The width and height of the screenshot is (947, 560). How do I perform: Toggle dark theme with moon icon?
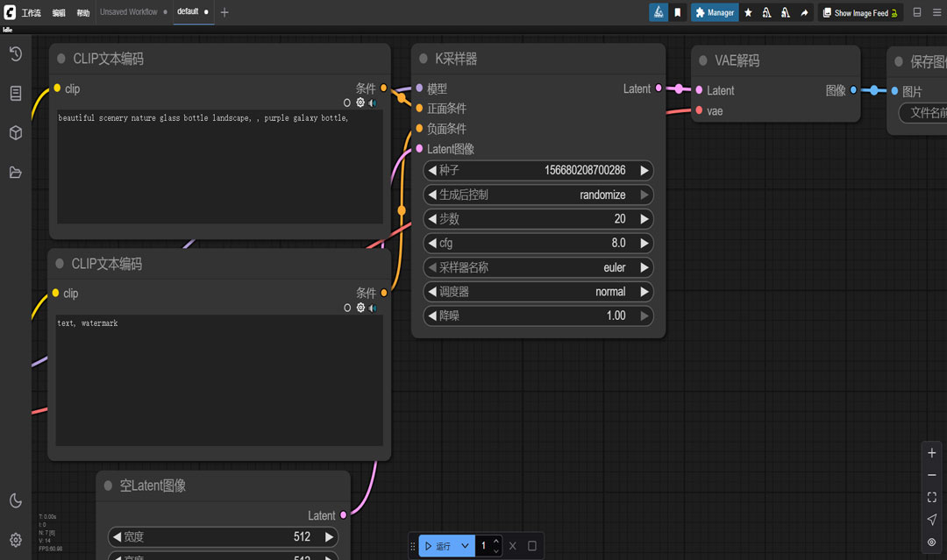pyautogui.click(x=15, y=500)
